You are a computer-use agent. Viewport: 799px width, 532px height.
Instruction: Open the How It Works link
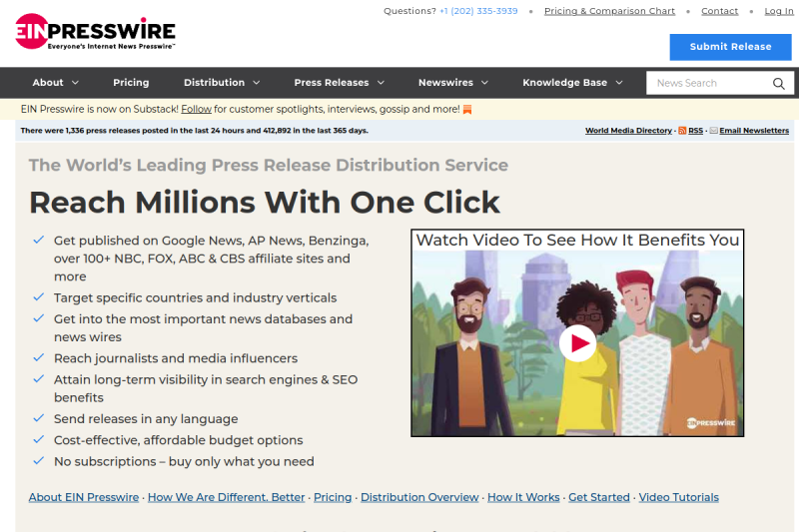click(523, 497)
